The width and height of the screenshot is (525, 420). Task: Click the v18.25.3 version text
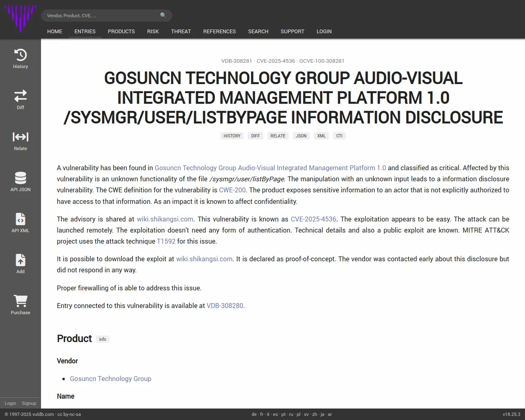point(511,414)
